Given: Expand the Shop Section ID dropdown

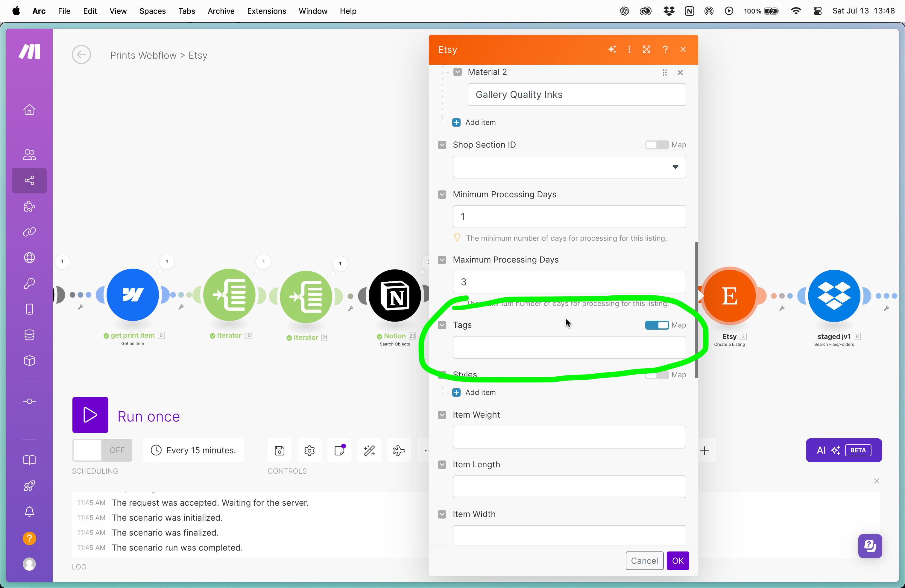Looking at the screenshot, I should (x=675, y=167).
